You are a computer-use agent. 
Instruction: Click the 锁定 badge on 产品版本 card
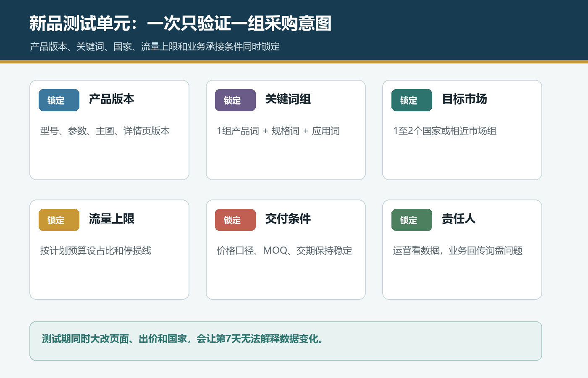pyautogui.click(x=59, y=100)
